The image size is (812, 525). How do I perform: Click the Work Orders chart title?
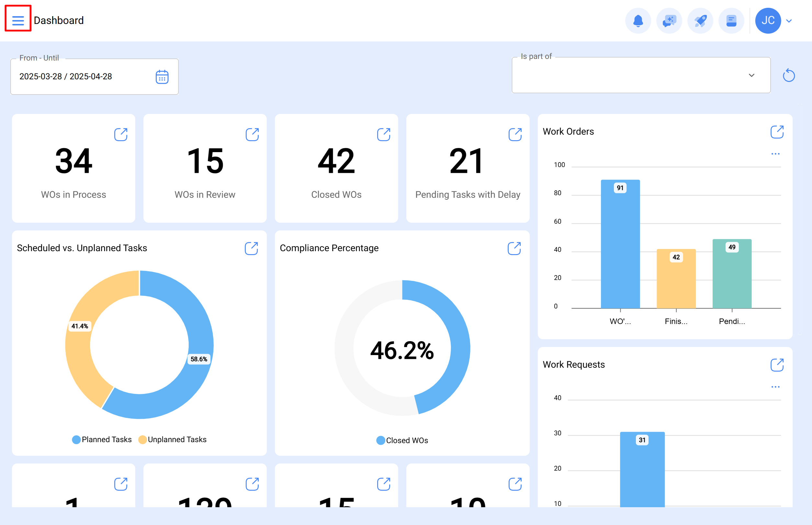pos(568,132)
